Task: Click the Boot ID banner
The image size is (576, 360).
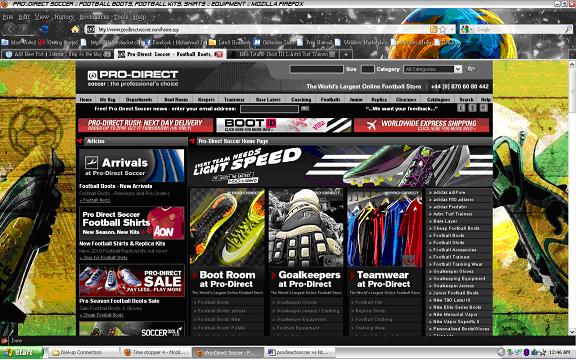Action: (x=284, y=125)
